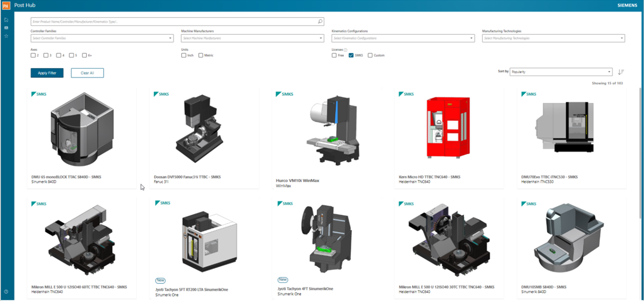Screen dimensions: 644x301
Task: Open DMU70Evo TTBC iTNC530 title
Action: click(550, 177)
